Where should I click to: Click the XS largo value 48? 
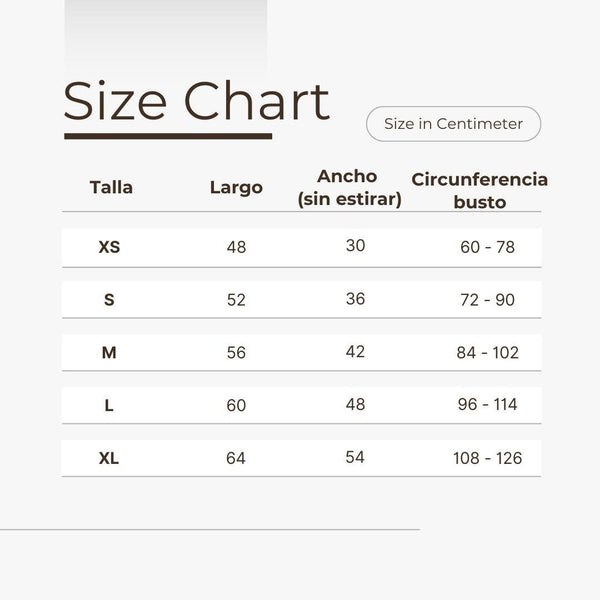pyautogui.click(x=236, y=247)
